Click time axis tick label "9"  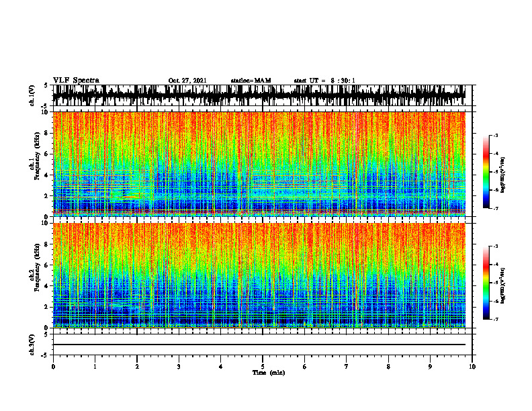pos(430,367)
